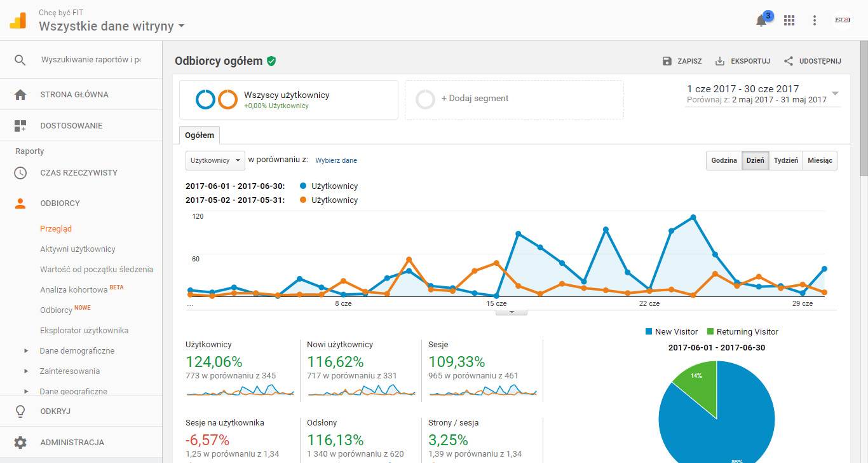Switch chart granularity to Tydzień
The height and width of the screenshot is (463, 868).
[786, 160]
